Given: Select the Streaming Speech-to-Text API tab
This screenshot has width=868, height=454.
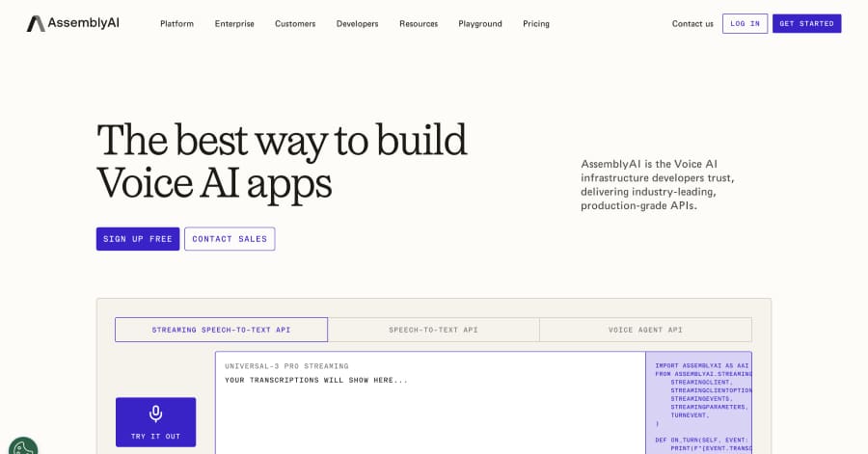Looking at the screenshot, I should [222, 330].
